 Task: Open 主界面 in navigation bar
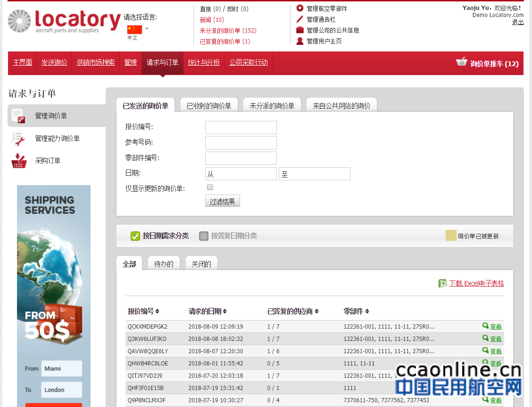coord(22,62)
